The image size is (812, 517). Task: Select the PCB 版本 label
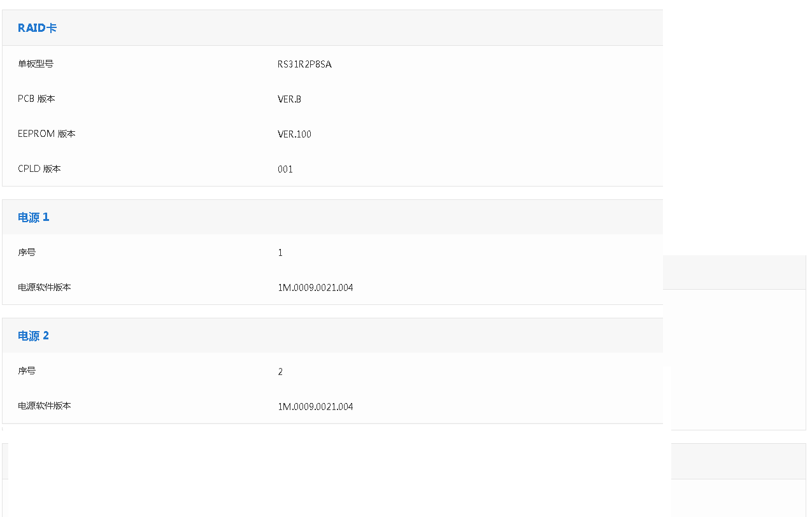36,99
